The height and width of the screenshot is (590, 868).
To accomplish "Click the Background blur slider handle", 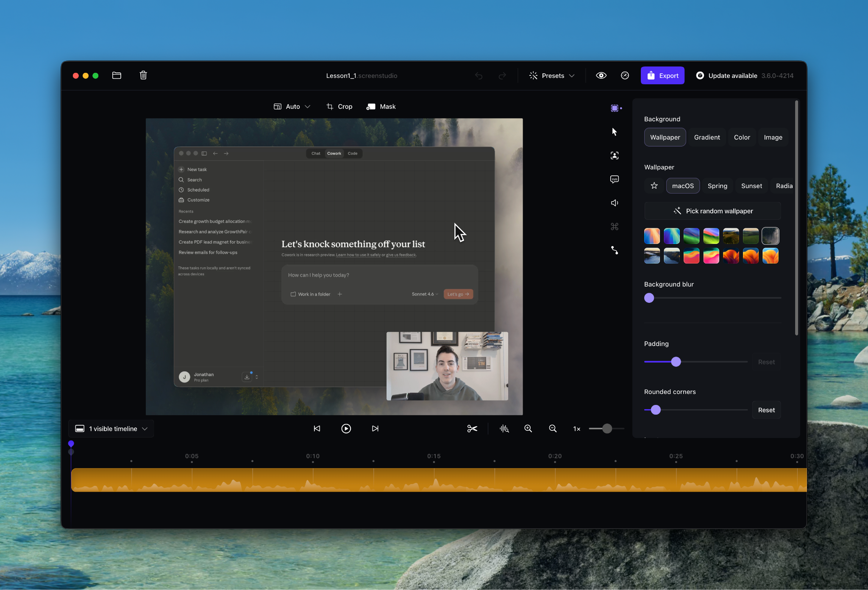I will (x=649, y=298).
